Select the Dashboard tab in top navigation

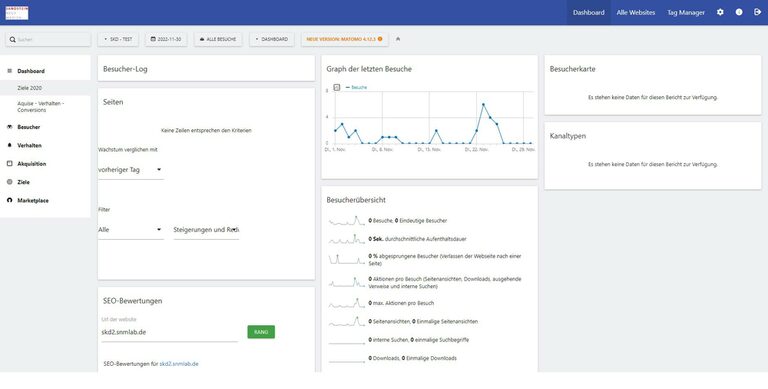(x=589, y=13)
